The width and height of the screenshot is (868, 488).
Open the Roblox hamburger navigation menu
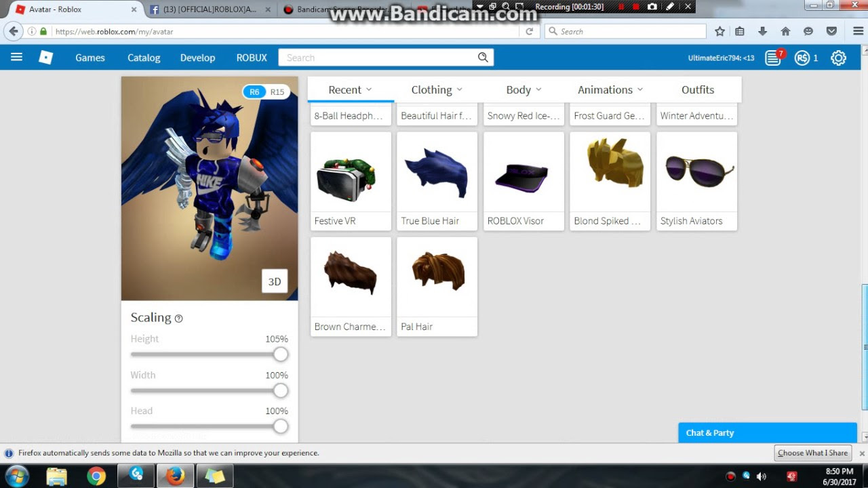pos(17,58)
